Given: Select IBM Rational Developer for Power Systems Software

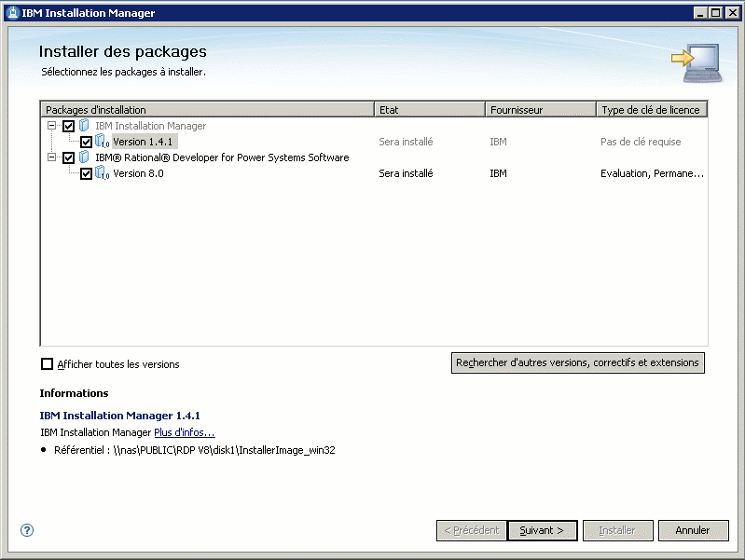Looking at the screenshot, I should 222,157.
